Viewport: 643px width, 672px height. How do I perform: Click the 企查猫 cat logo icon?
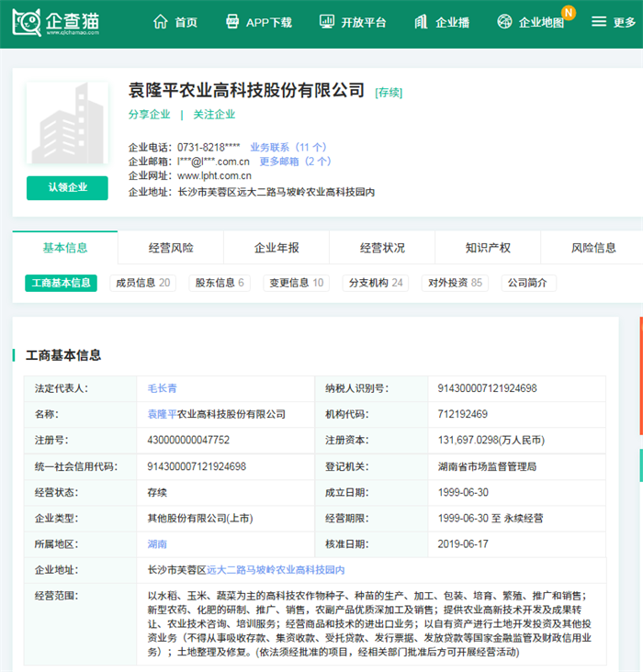[27, 22]
